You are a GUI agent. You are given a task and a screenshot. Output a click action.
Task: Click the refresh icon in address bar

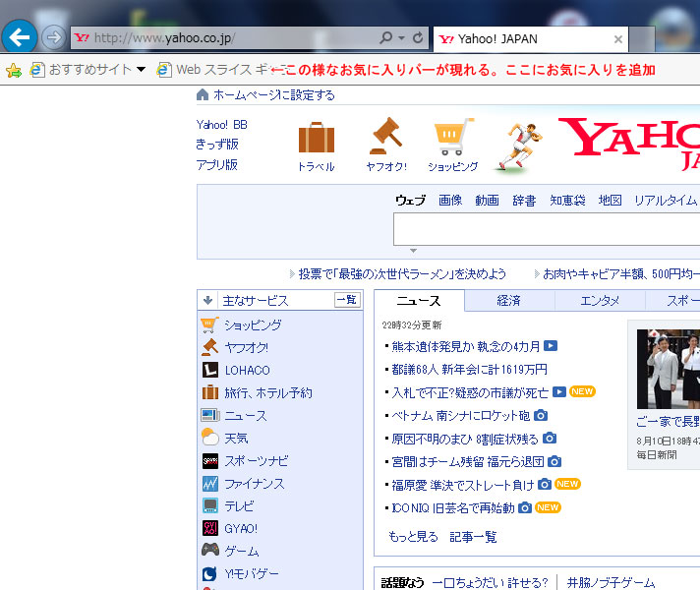click(x=419, y=38)
